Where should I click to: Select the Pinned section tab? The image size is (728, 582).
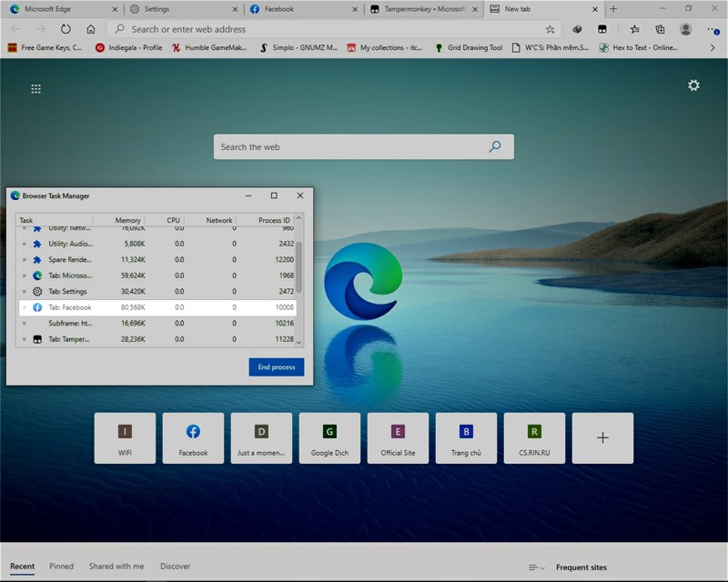pyautogui.click(x=61, y=567)
